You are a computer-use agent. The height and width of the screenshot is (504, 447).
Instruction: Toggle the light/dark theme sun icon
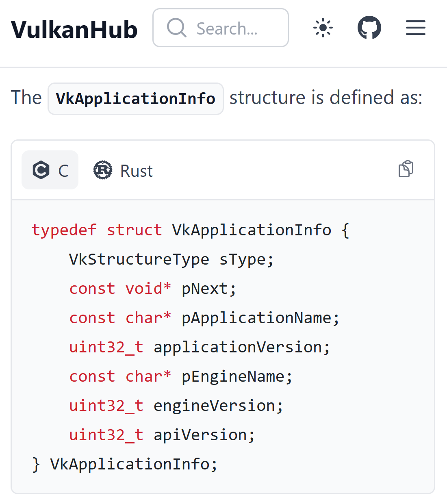323,28
